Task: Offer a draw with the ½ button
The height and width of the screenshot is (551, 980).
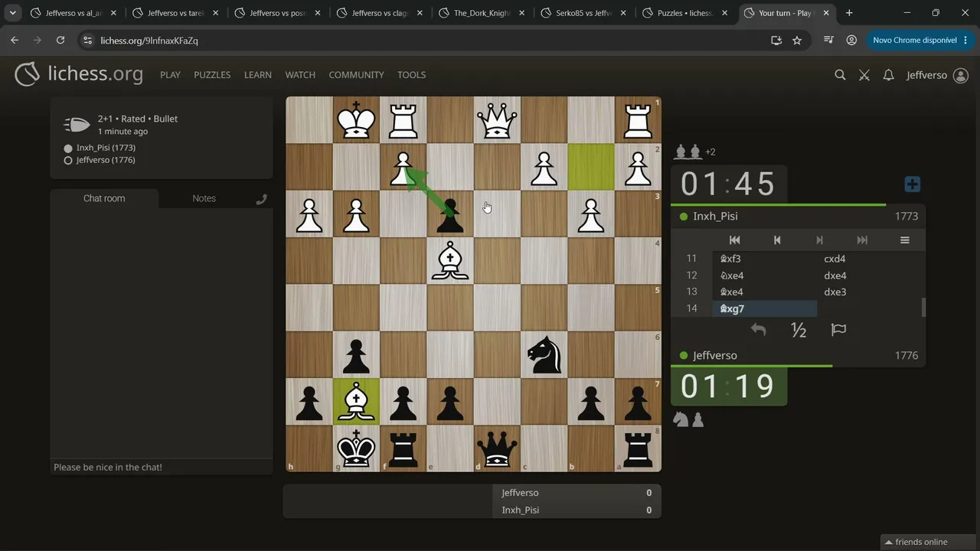Action: (799, 330)
